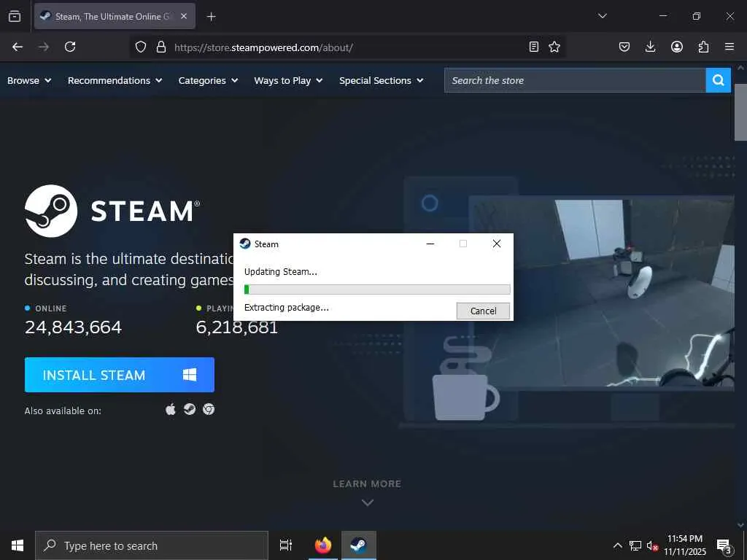Open the downloads panel

click(650, 47)
